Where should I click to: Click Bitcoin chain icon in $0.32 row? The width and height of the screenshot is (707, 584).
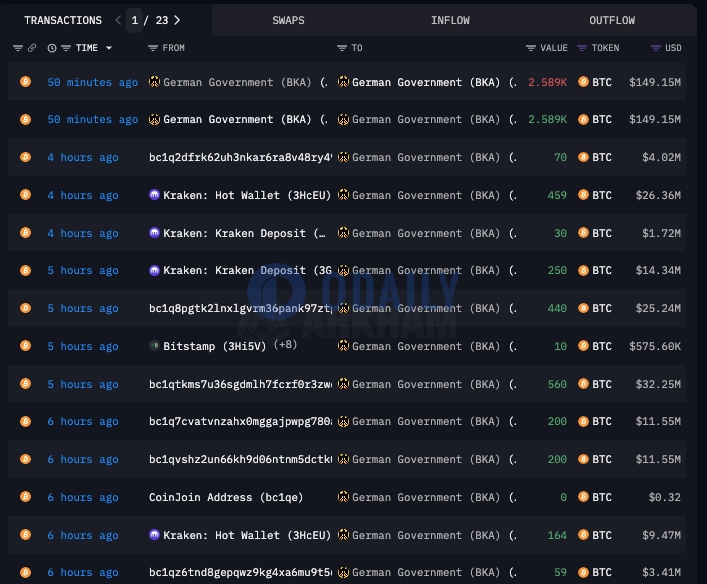coord(26,497)
